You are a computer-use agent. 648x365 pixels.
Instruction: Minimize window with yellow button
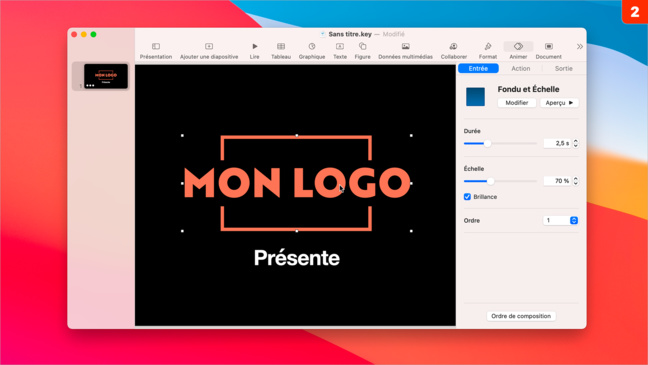tap(84, 34)
